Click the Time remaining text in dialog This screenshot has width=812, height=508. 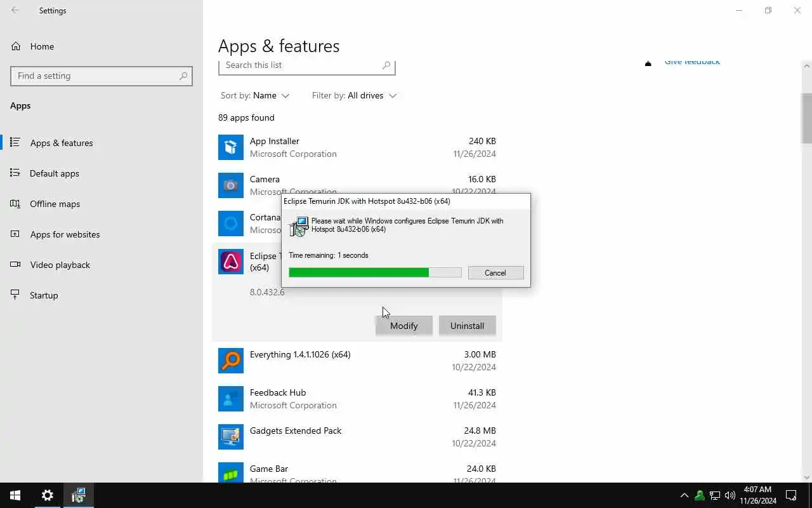328,255
